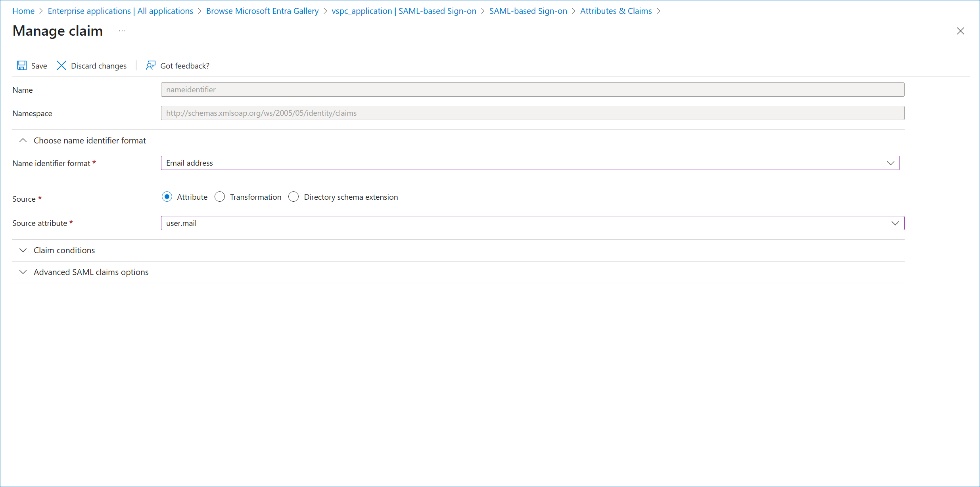Go to Attributes & Claims breadcrumb

tap(616, 11)
